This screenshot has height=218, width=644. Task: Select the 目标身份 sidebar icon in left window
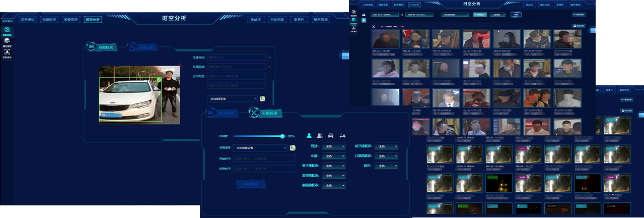click(7, 52)
